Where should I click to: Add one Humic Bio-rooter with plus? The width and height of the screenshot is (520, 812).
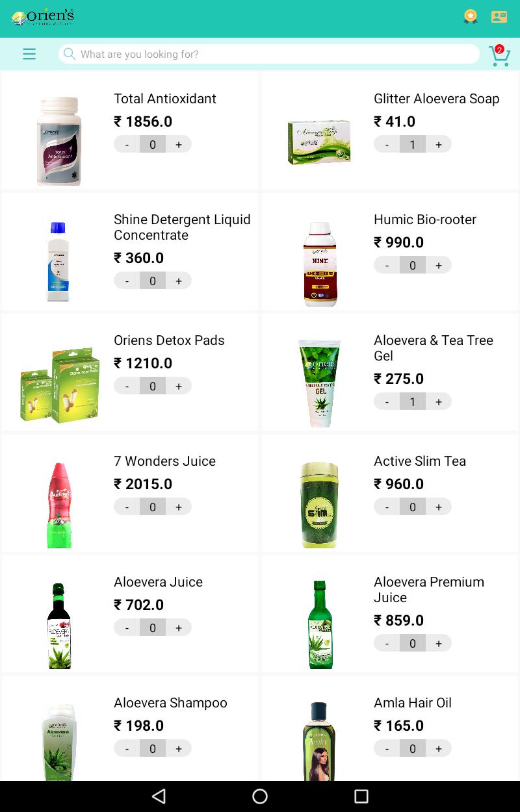[439, 265]
